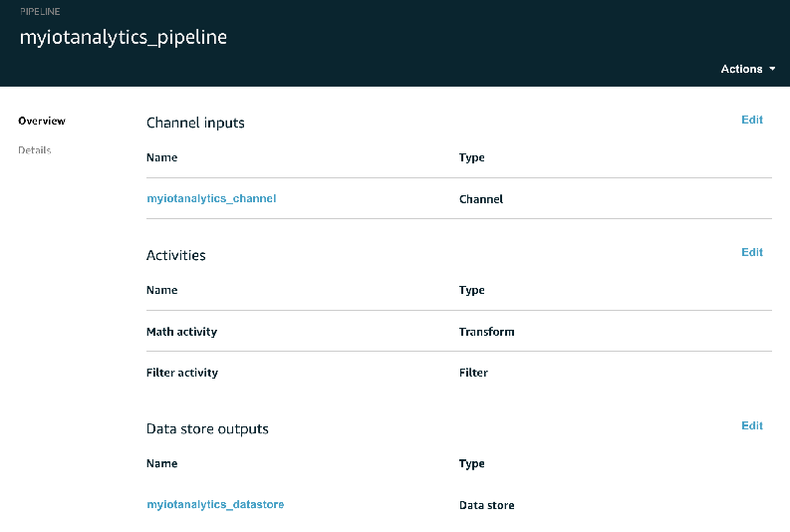790x532 pixels.
Task: Click the Channel inputs heading
Action: 195,123
